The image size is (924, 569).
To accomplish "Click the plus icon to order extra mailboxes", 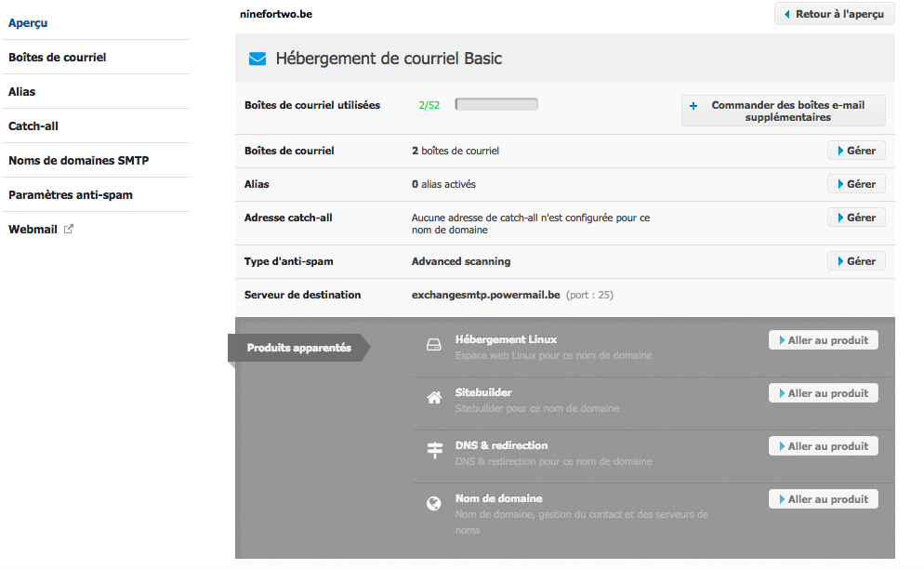I will point(693,106).
